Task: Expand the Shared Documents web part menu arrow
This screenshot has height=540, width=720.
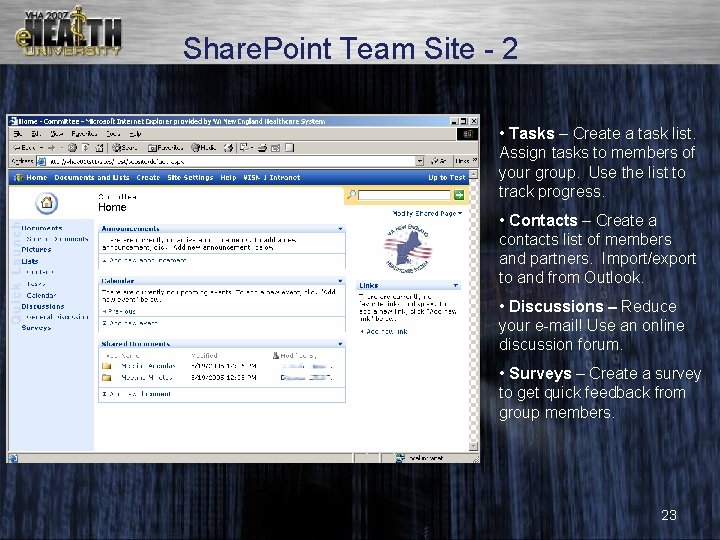Action: (x=340, y=343)
